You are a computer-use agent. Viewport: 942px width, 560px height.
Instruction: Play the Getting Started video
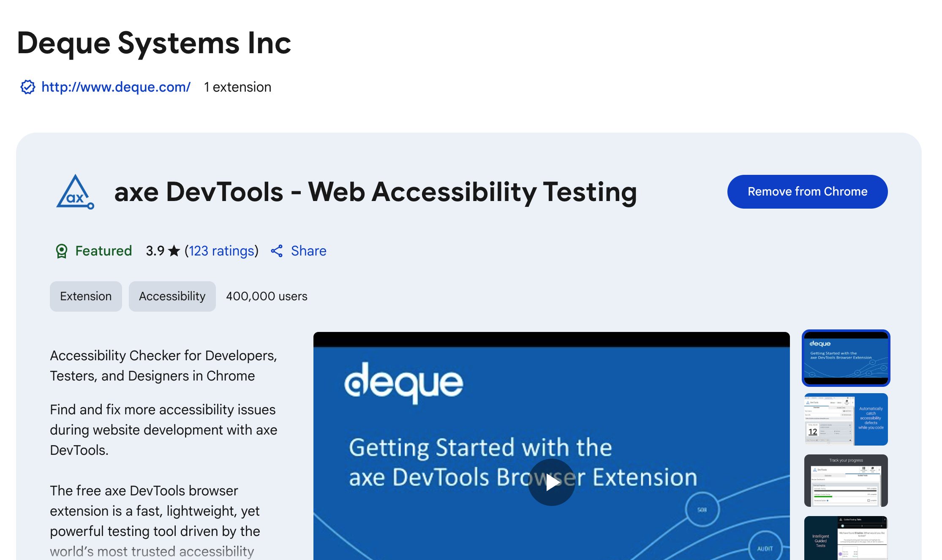(x=551, y=482)
